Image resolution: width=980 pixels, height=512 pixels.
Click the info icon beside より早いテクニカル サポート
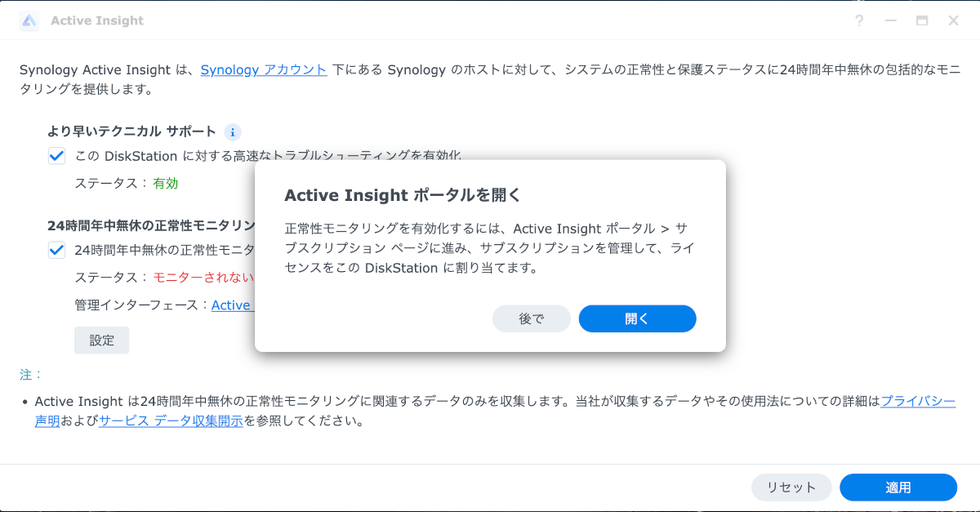[x=233, y=132]
